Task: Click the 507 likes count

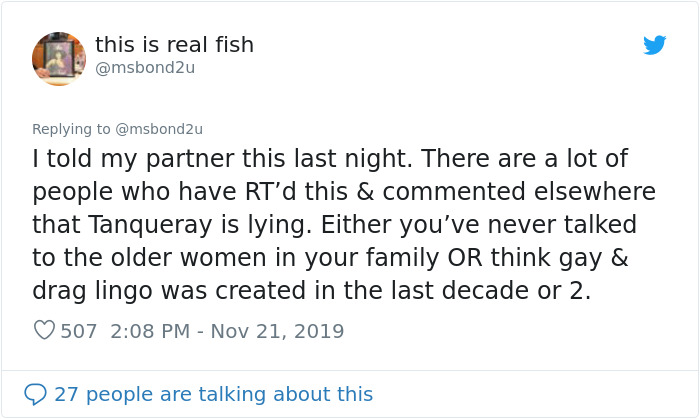Action: pos(78,331)
